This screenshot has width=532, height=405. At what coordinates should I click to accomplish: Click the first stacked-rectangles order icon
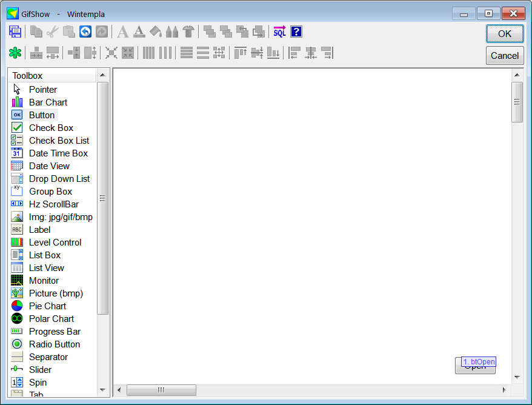(209, 32)
